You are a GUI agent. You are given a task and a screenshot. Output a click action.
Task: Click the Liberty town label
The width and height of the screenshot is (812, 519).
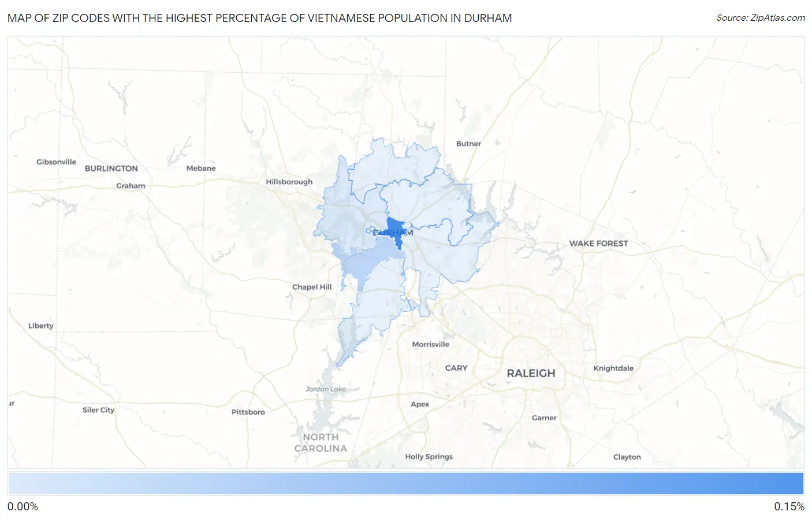(x=40, y=326)
